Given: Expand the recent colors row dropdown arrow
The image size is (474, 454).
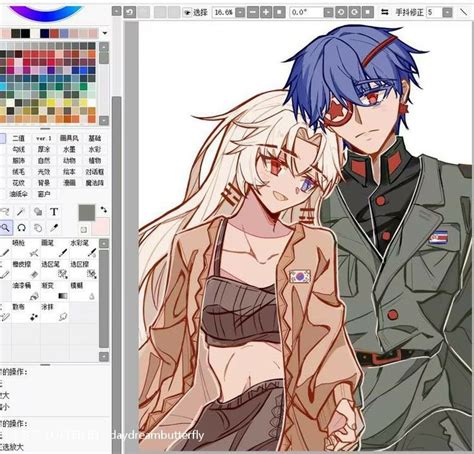Looking at the screenshot, I should (105, 33).
